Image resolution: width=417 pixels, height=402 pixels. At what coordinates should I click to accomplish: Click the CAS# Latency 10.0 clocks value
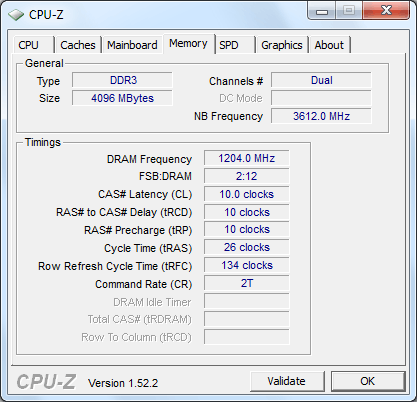[x=247, y=194]
